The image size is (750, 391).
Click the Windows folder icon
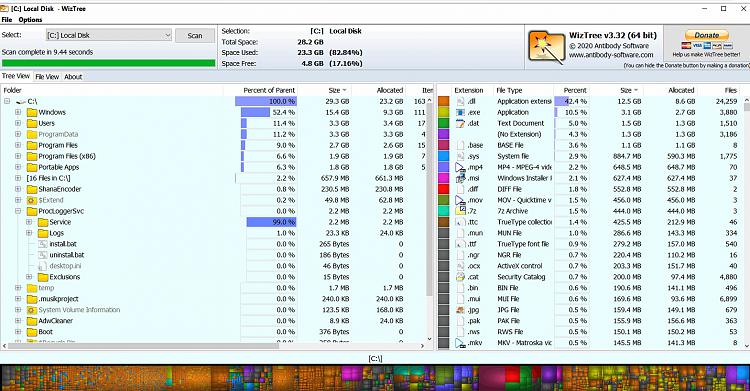pyautogui.click(x=32, y=112)
